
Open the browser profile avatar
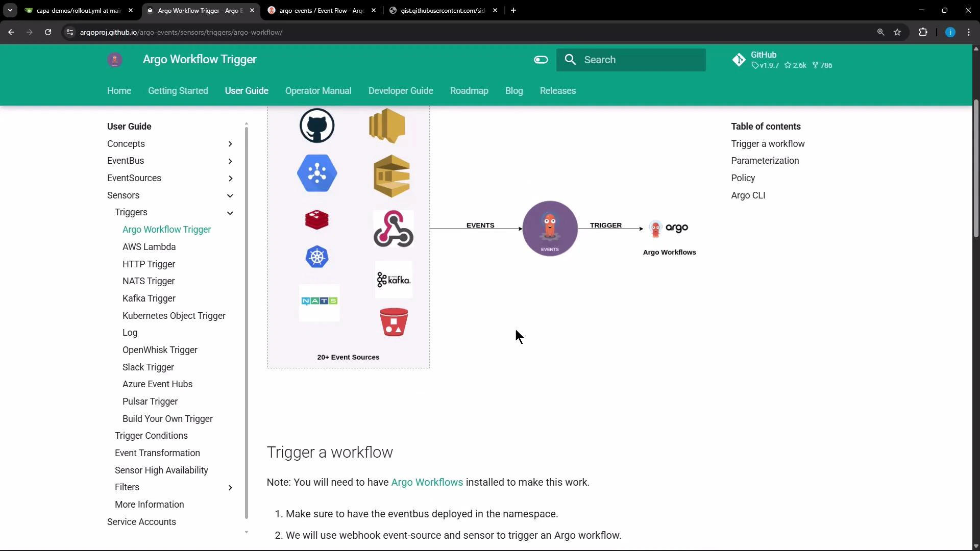(x=950, y=32)
